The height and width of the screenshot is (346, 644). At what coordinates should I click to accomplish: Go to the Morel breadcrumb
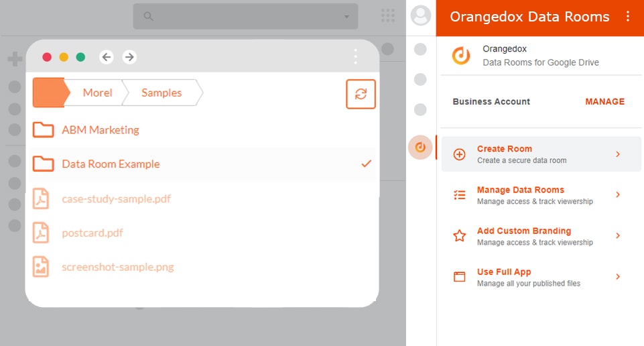97,93
